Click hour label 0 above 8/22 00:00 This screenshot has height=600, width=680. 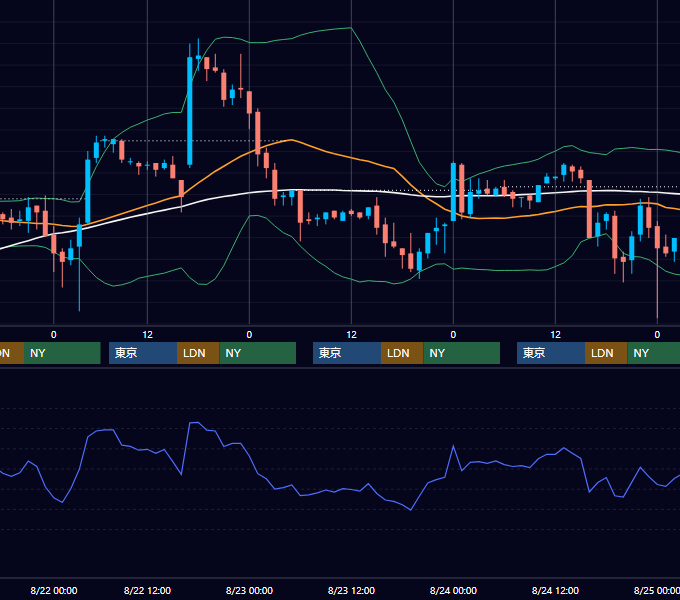coord(53,335)
